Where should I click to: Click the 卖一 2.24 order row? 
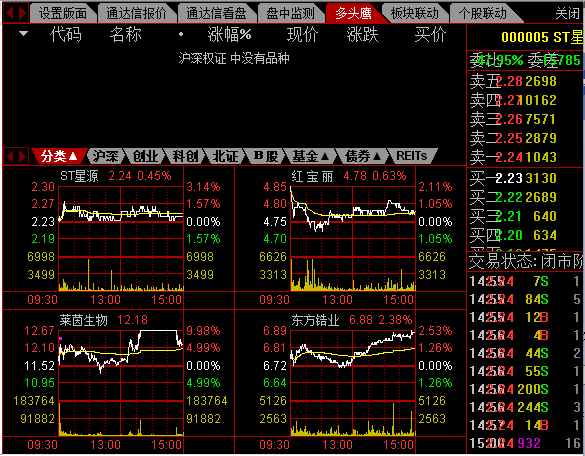click(524, 157)
